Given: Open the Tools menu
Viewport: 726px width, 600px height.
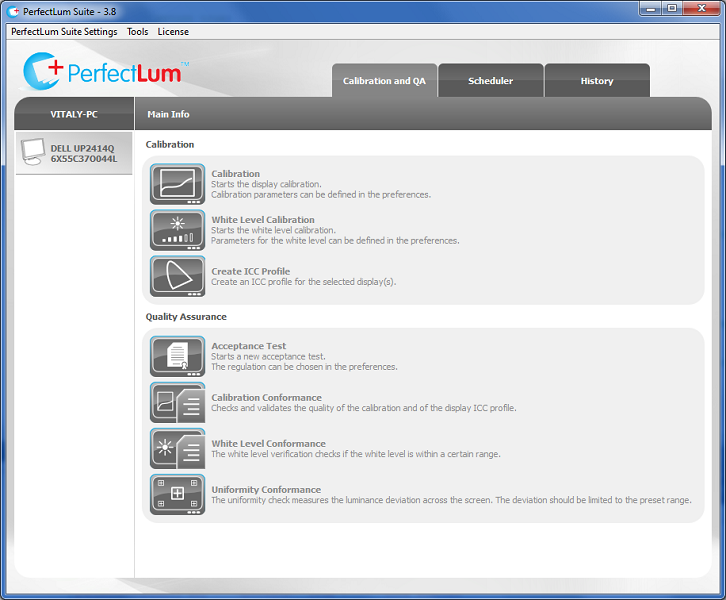Looking at the screenshot, I should [x=138, y=31].
